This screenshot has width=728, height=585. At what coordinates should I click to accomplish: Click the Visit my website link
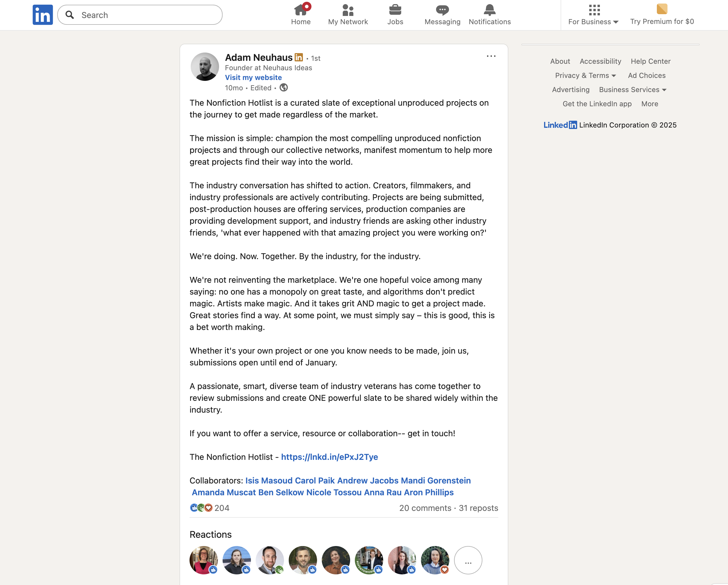coord(253,78)
